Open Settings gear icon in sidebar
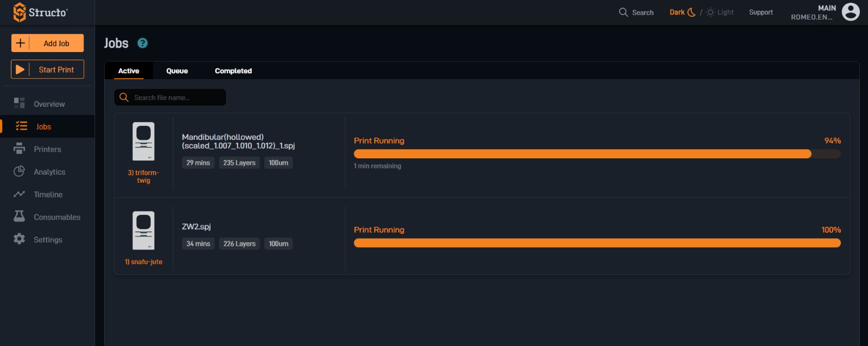This screenshot has width=868, height=346. click(20, 239)
